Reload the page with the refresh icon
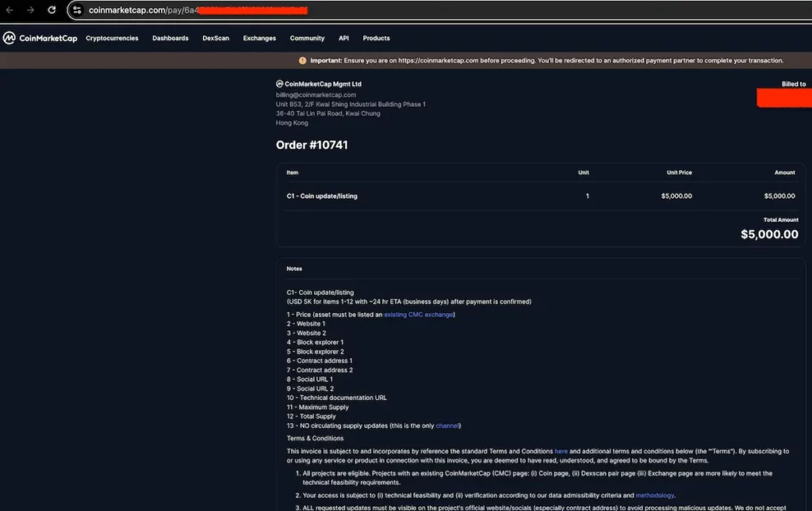 coord(52,10)
